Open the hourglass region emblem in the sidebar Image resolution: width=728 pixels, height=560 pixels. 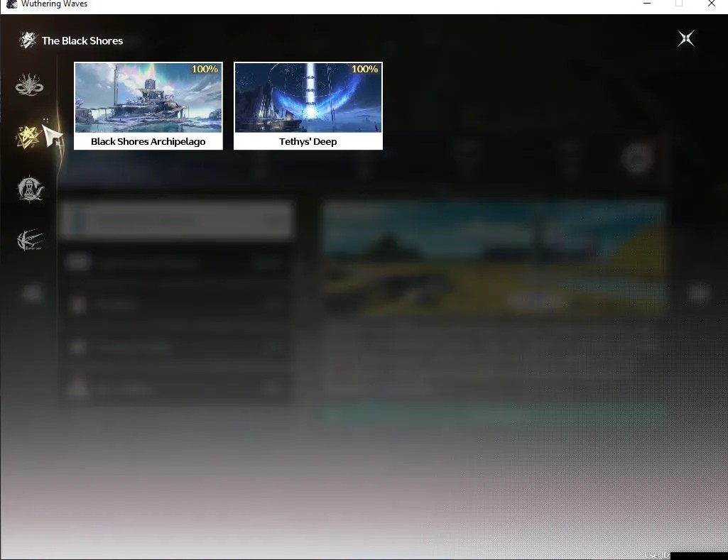[x=30, y=189]
